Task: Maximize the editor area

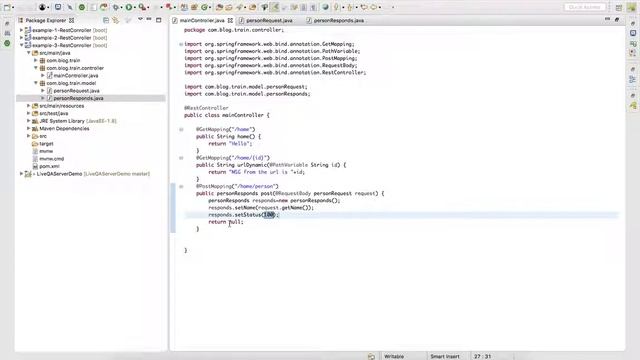Action: tap(617, 20)
